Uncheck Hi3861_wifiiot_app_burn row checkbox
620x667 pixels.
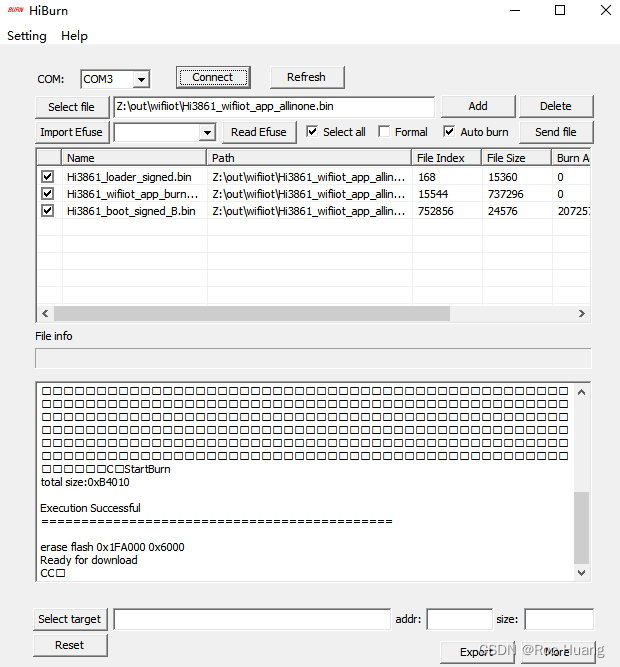pyautogui.click(x=48, y=194)
